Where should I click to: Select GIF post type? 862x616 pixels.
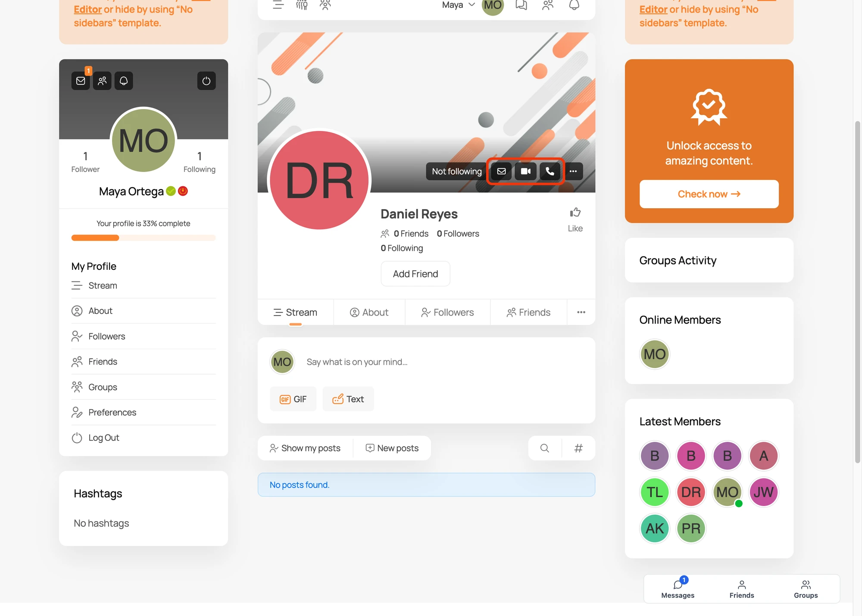pyautogui.click(x=293, y=399)
